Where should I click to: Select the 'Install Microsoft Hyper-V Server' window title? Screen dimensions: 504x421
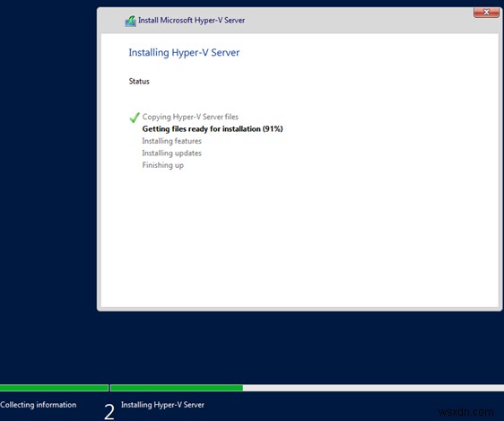[x=192, y=21]
